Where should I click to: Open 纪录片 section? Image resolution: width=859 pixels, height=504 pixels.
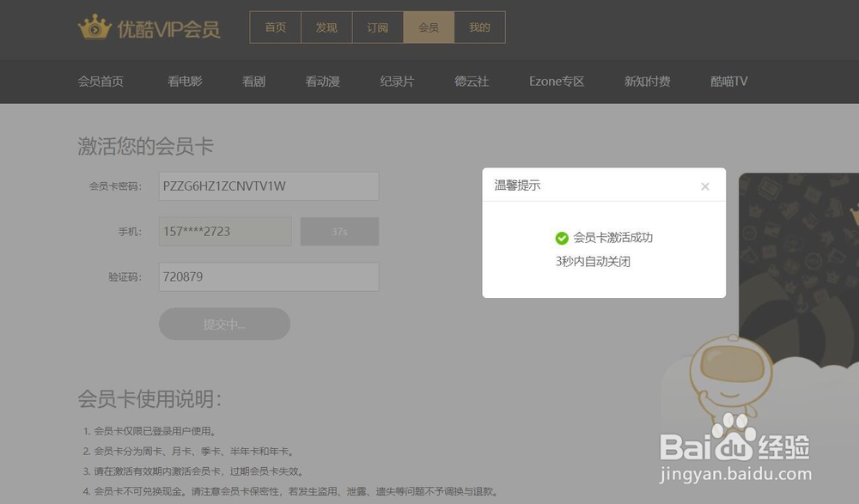[x=397, y=82]
